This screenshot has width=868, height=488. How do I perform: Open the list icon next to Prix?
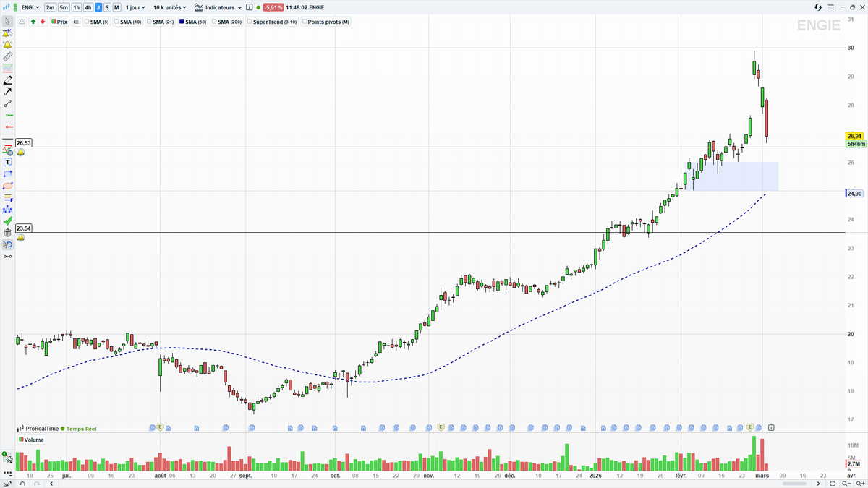tap(76, 22)
